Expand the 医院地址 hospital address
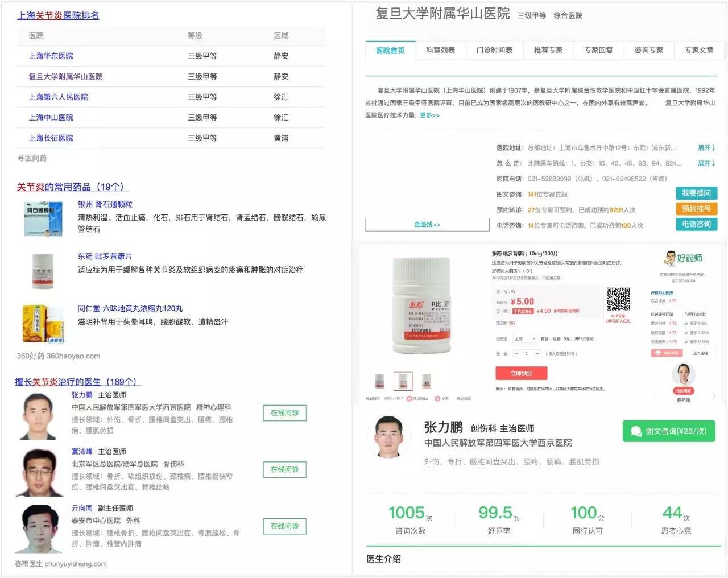728x578 pixels. pyautogui.click(x=707, y=148)
